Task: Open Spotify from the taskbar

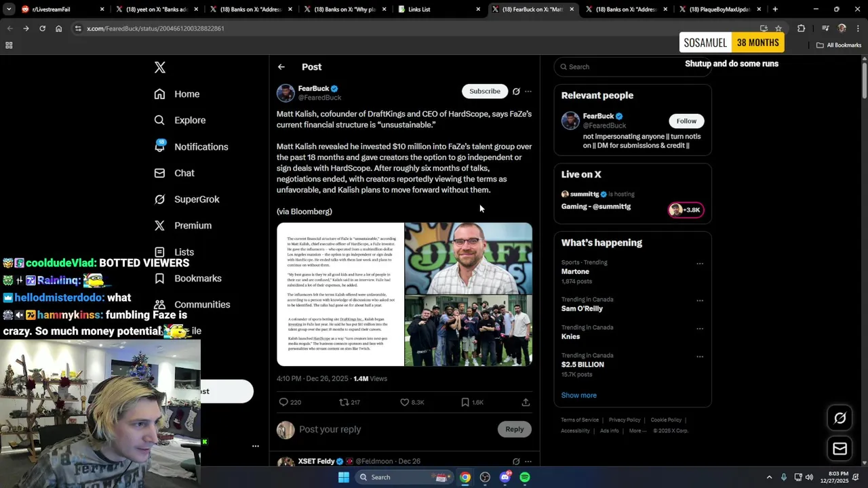Action: [x=525, y=477]
